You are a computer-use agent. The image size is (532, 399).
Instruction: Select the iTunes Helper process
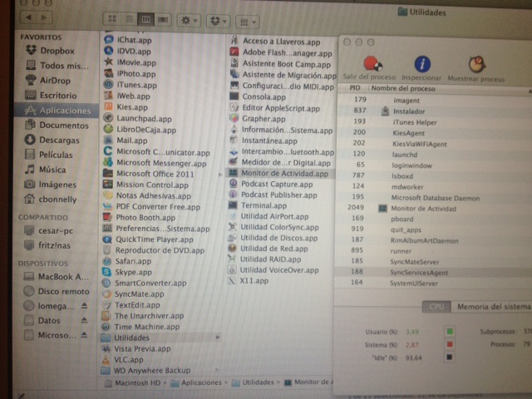(x=435, y=122)
